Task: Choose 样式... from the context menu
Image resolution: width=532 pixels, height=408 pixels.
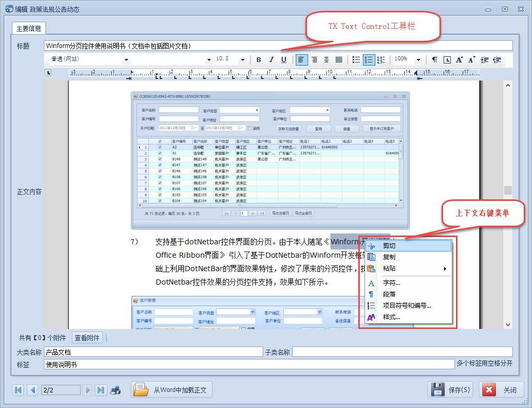Action: (x=408, y=317)
